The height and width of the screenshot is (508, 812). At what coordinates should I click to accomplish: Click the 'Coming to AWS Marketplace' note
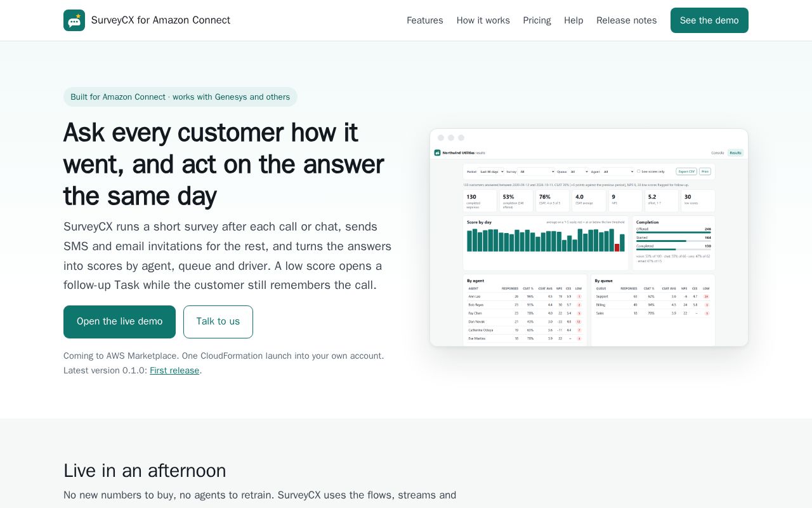point(223,356)
